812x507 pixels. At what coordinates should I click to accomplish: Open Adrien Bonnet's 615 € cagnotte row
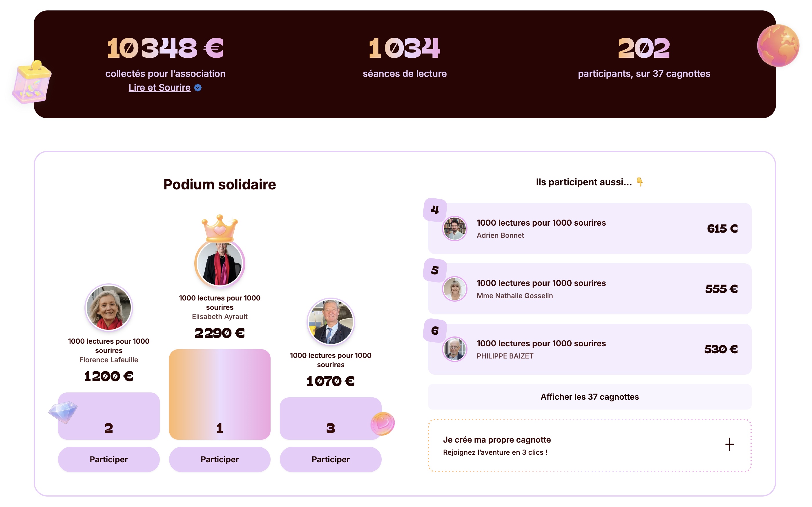coord(589,229)
